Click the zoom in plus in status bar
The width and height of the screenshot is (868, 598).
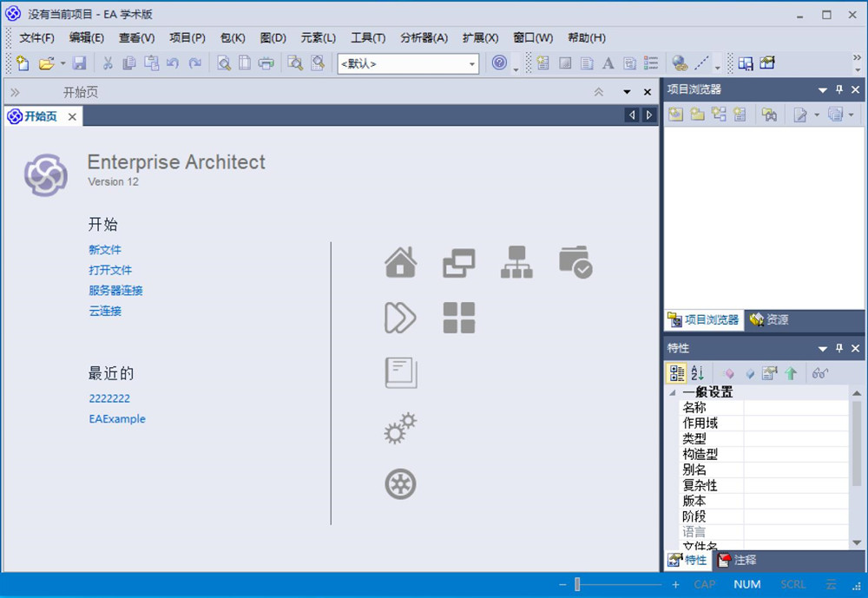click(675, 584)
